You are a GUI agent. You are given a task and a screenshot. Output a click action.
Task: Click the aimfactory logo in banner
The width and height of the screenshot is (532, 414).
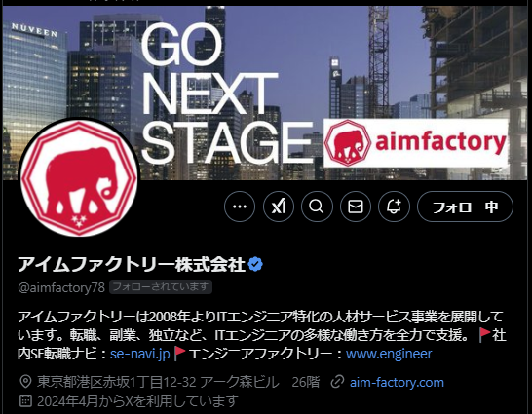[x=416, y=143]
